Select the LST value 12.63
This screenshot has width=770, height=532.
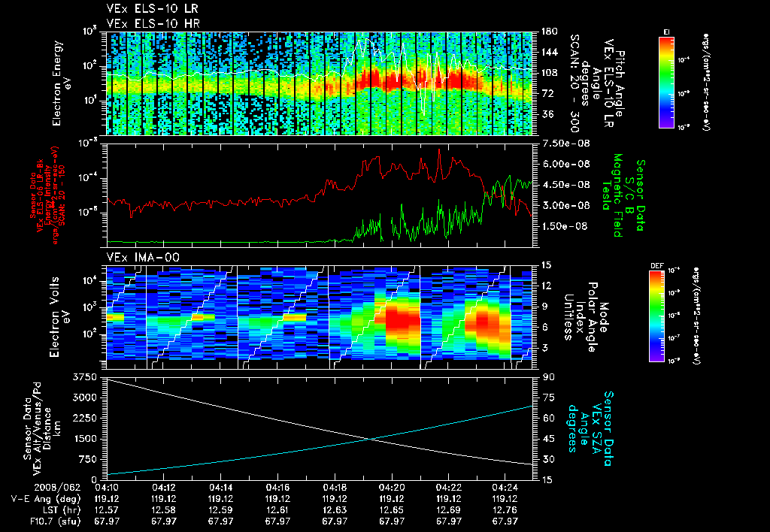click(x=335, y=510)
